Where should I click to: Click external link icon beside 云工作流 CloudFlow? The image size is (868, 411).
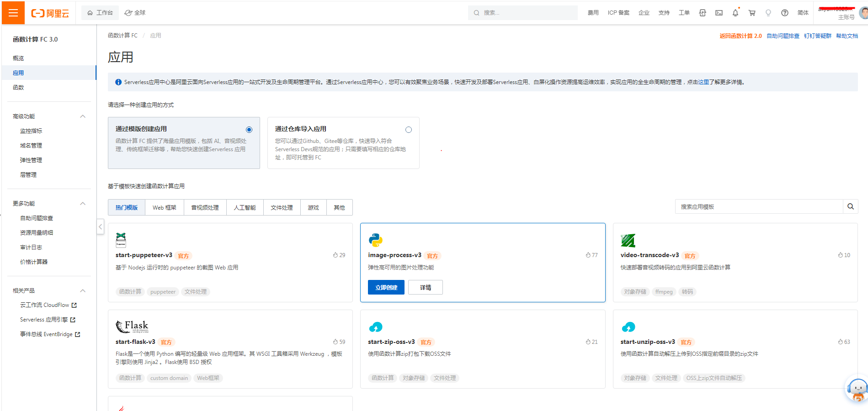(x=75, y=305)
